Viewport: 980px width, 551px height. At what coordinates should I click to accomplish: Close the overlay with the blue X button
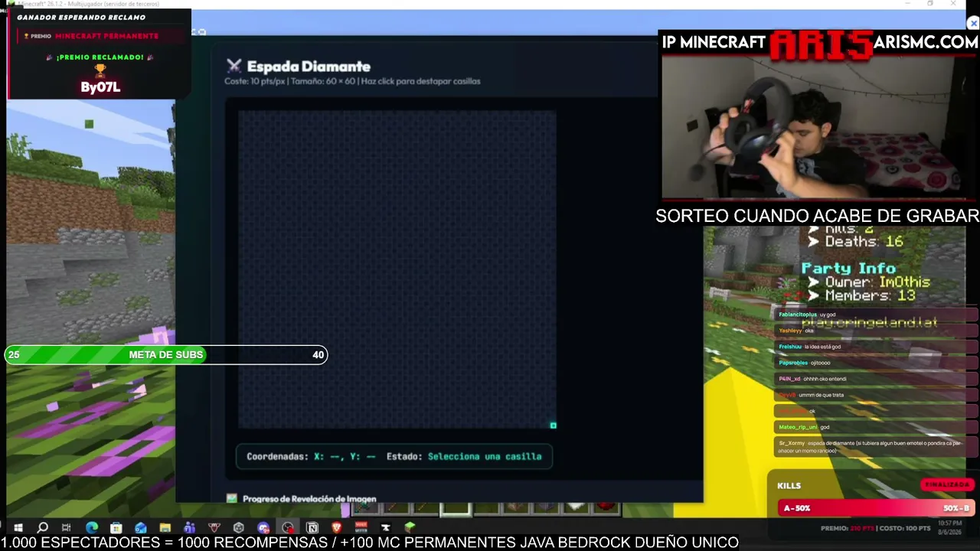[973, 24]
